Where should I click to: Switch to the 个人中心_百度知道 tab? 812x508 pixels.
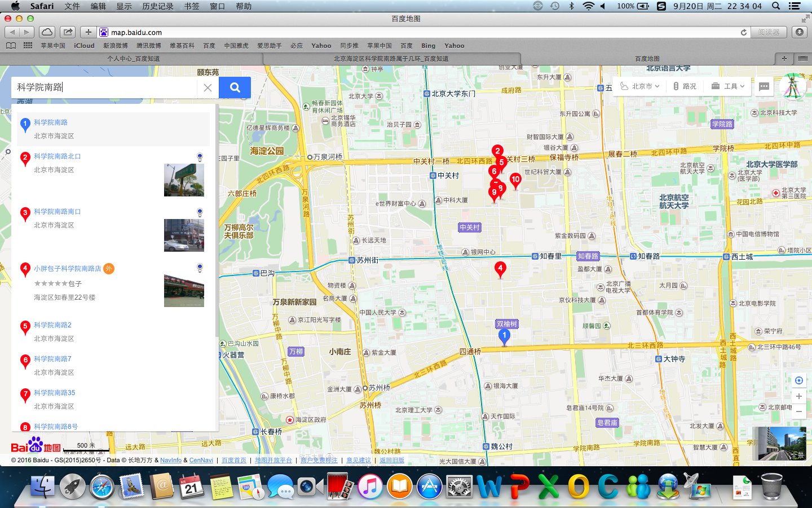tap(134, 59)
